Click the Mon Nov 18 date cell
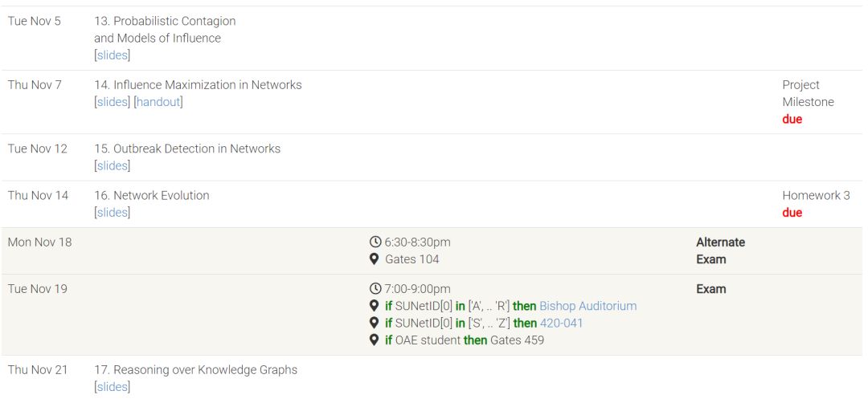 point(39,242)
